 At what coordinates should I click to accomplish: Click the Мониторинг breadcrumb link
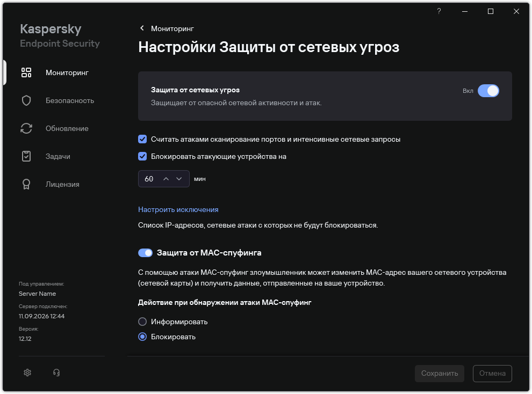click(x=172, y=28)
